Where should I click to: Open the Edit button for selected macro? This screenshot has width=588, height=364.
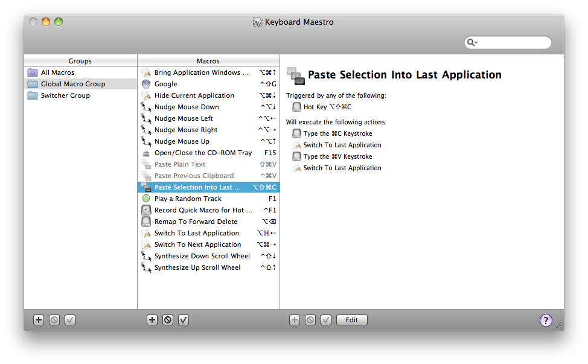pos(352,320)
